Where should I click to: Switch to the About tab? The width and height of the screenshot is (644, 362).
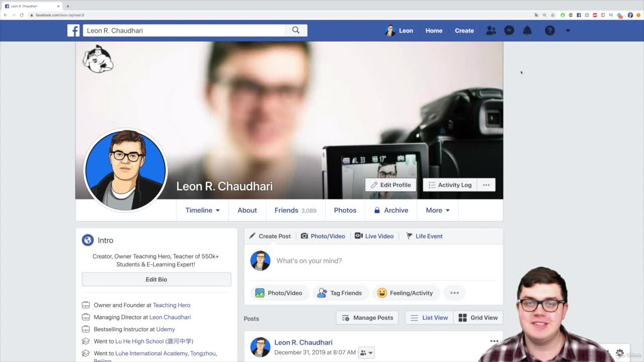click(247, 210)
